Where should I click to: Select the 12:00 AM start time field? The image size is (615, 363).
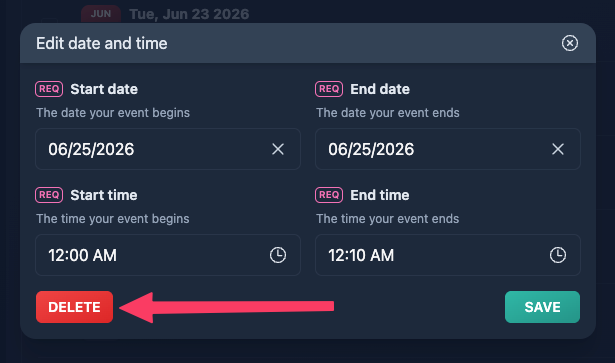(168, 255)
